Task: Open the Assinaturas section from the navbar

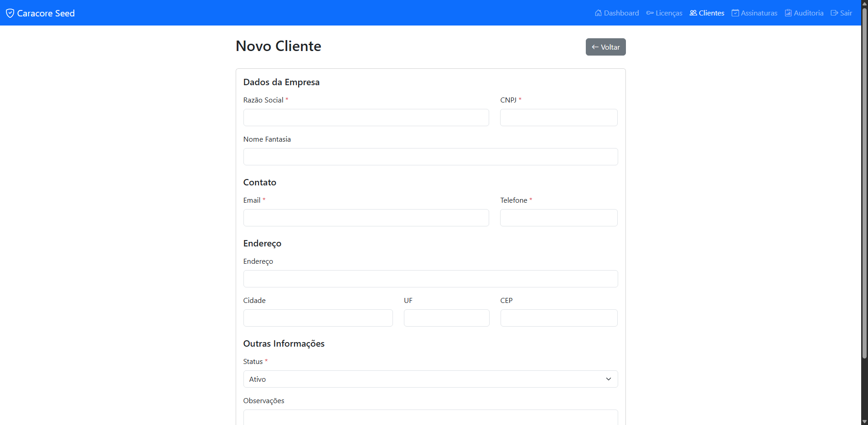Action: pyautogui.click(x=759, y=13)
